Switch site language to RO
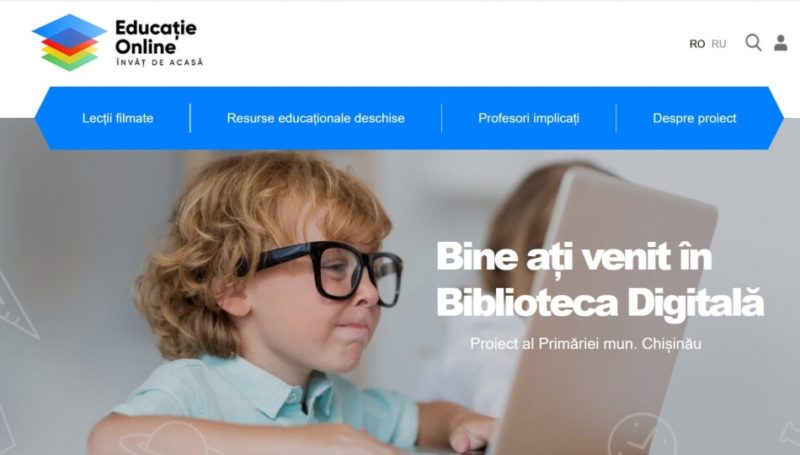 697,44
